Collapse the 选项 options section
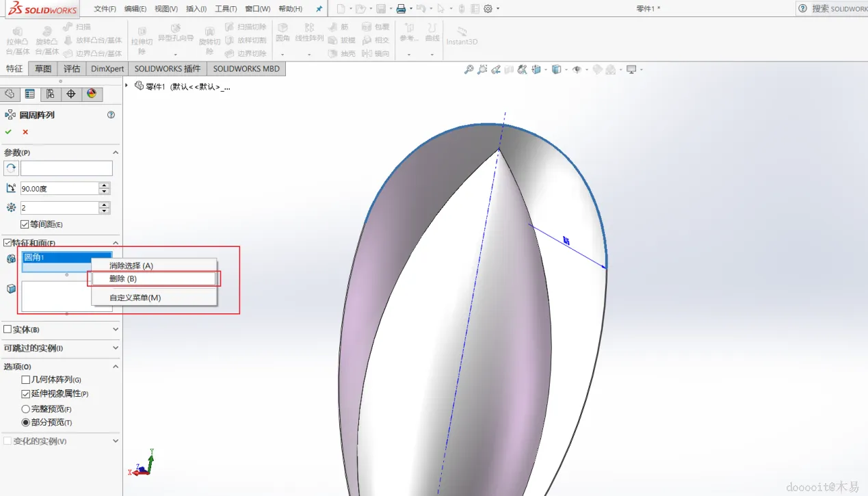Image resolution: width=868 pixels, height=496 pixels. [x=116, y=367]
